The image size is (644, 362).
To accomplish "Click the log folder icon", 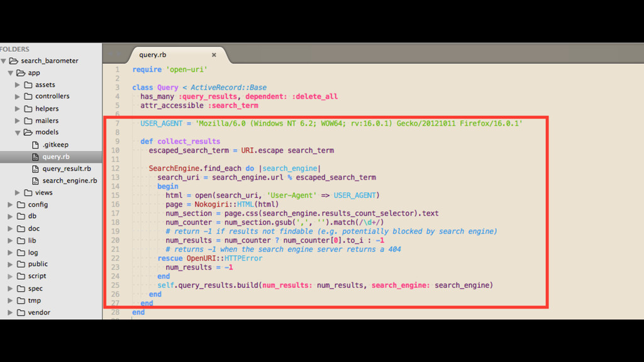I will pos(21,253).
